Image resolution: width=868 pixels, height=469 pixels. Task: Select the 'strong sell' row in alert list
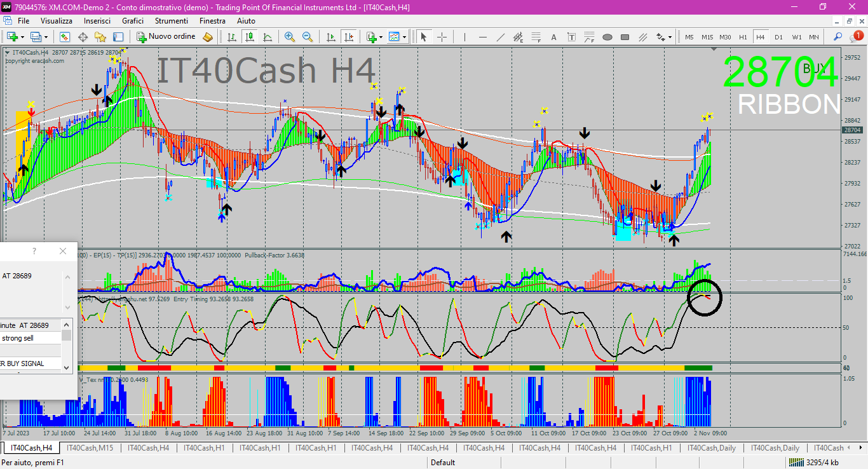click(31, 338)
